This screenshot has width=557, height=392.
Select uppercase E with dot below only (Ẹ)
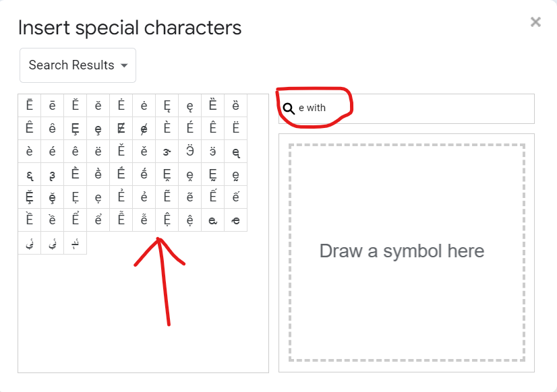pyautogui.click(x=76, y=197)
